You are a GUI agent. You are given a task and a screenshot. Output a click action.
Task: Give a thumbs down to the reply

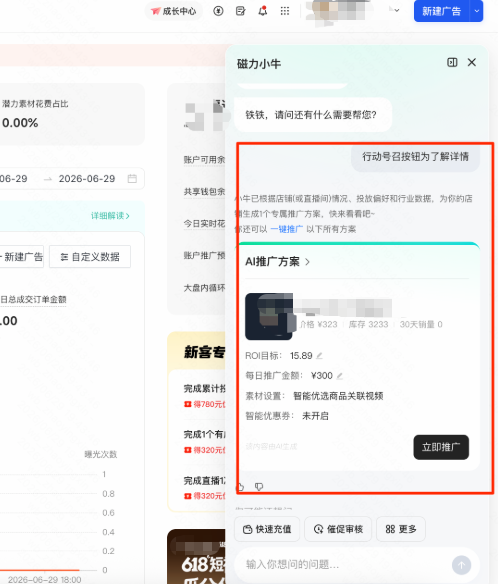tap(259, 486)
